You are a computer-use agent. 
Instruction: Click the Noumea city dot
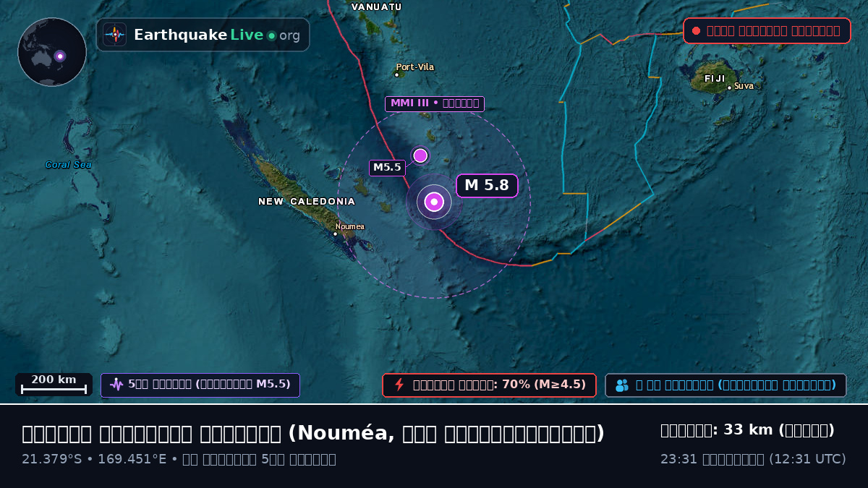click(335, 234)
